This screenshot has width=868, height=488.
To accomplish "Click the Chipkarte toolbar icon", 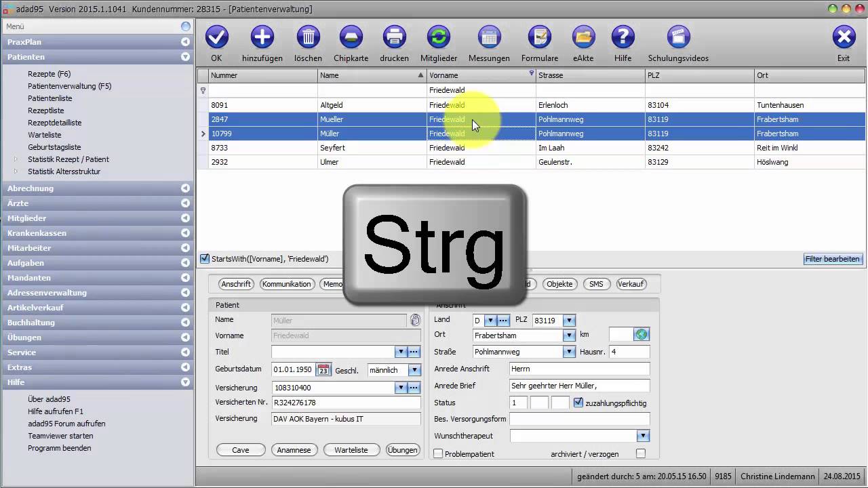I will (351, 37).
